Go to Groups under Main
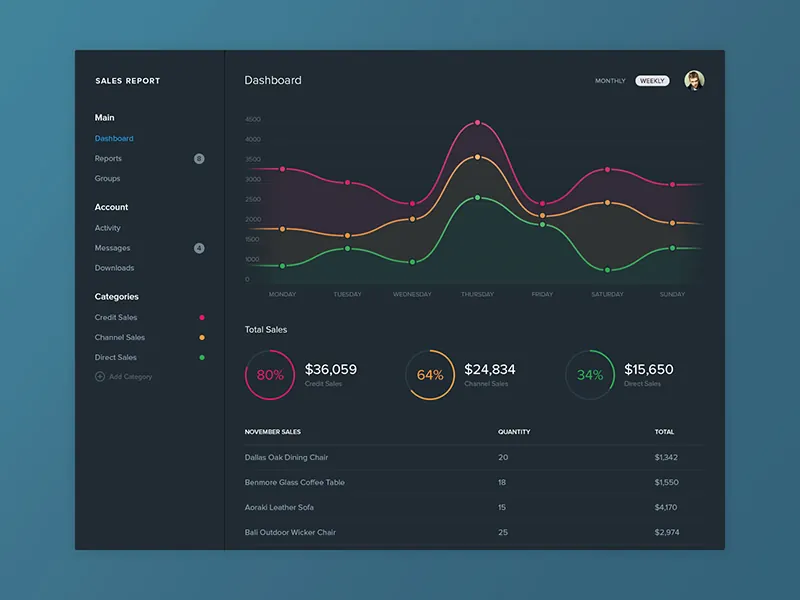Screen dimensions: 800x600 point(107,178)
